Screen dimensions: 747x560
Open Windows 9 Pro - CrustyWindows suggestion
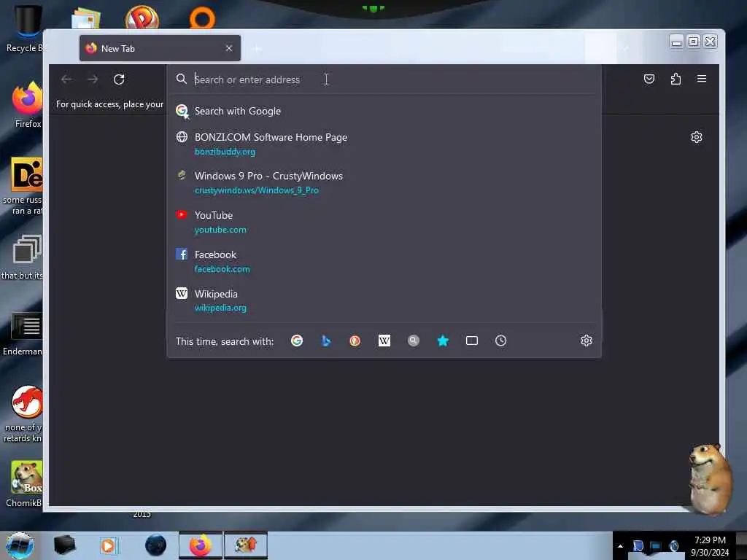[384, 183]
